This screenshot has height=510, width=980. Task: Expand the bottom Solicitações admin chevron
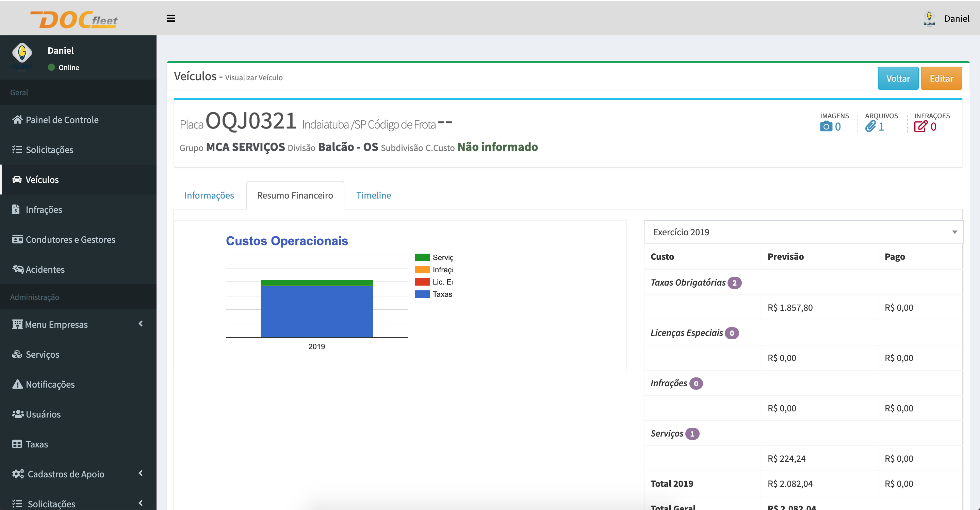[141, 503]
